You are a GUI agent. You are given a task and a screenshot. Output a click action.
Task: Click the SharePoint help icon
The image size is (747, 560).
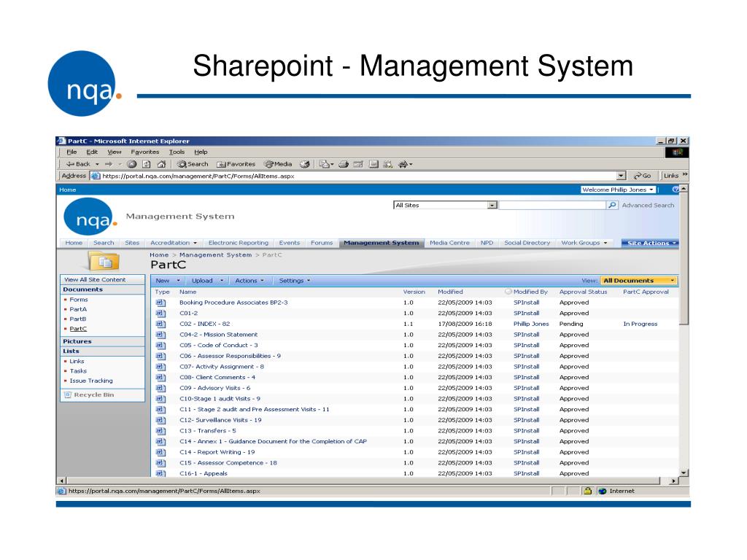(x=675, y=190)
